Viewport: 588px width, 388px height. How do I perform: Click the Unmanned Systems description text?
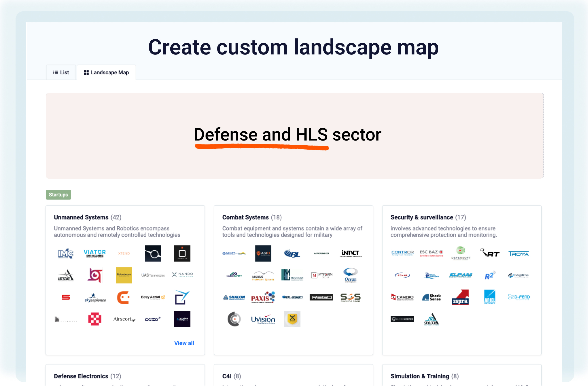tap(117, 232)
